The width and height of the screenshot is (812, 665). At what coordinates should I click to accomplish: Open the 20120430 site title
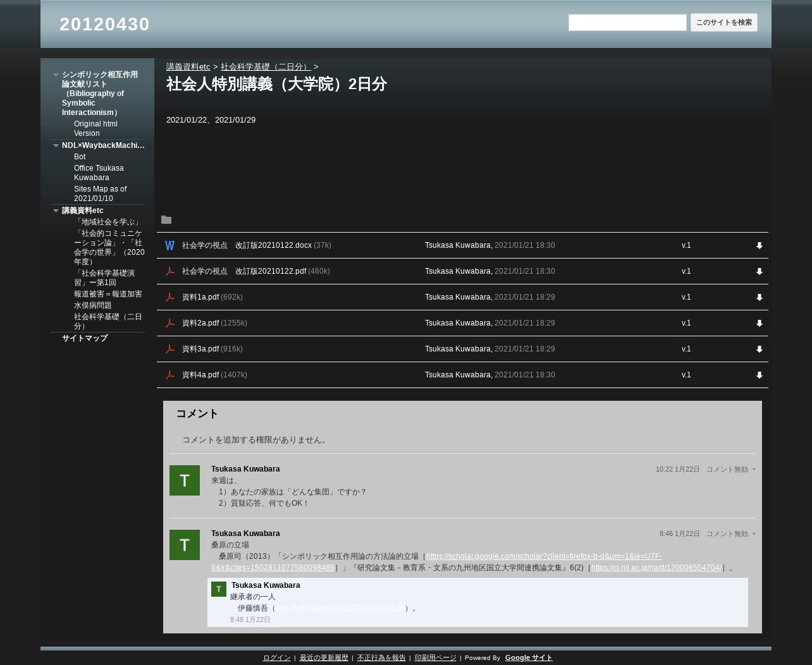click(104, 24)
